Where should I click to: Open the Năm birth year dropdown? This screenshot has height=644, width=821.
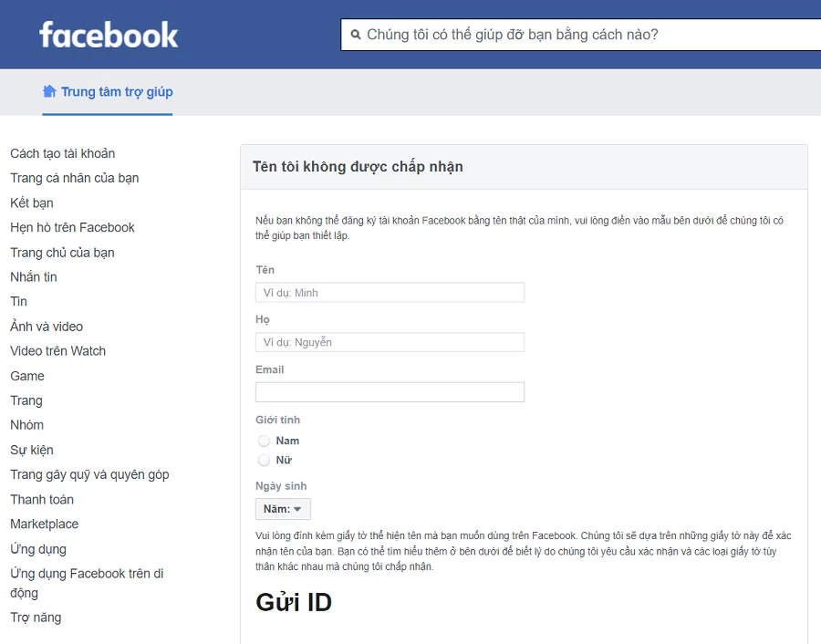pyautogui.click(x=283, y=509)
